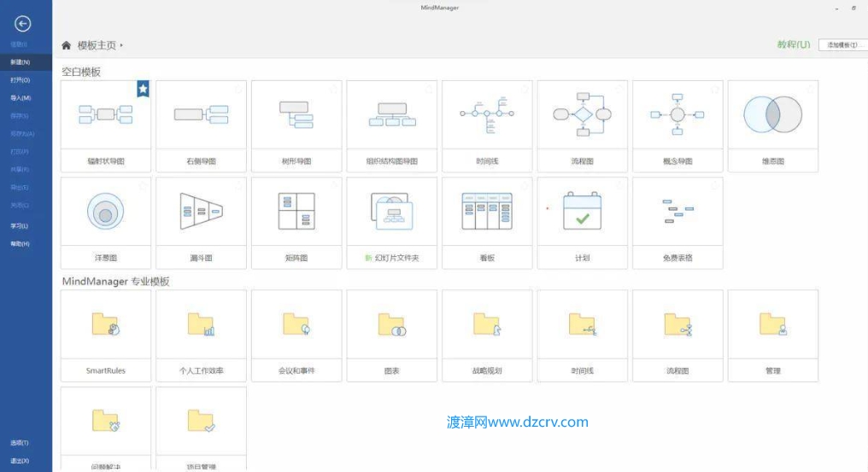Screen dimensions: 868x472
Task: Toggle favorite star on 洋葱图 template
Action: tap(144, 186)
